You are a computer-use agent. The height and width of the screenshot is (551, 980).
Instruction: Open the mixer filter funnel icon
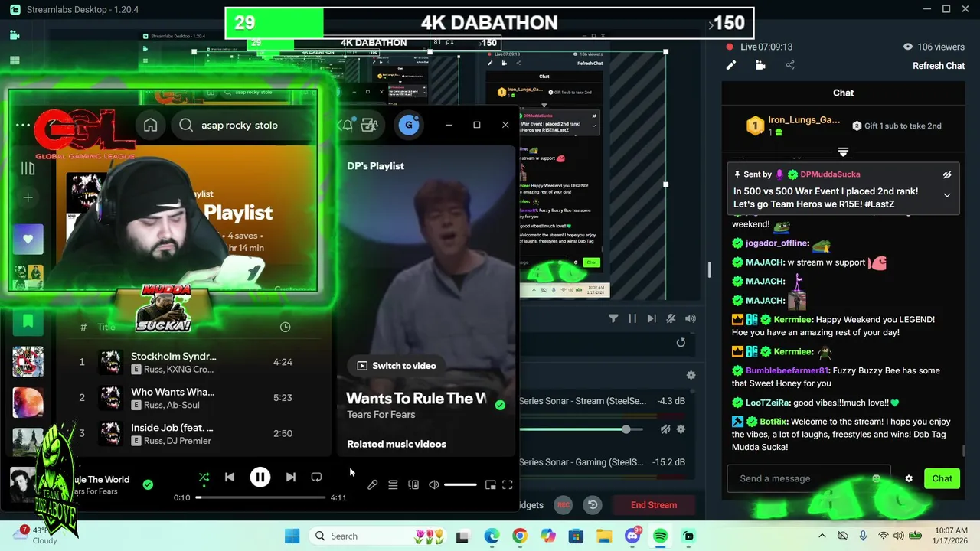[x=613, y=318]
